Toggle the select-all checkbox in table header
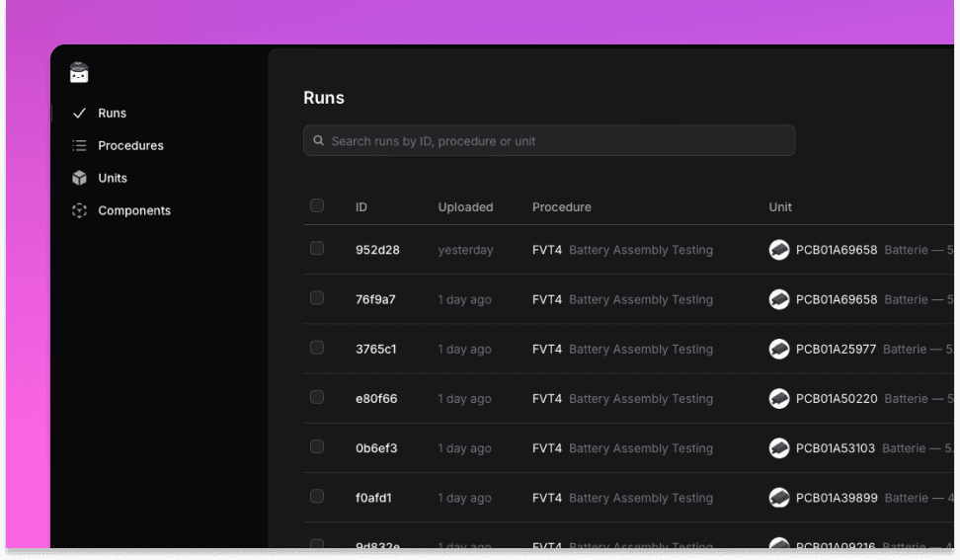Image resolution: width=960 pixels, height=560 pixels. (x=316, y=205)
